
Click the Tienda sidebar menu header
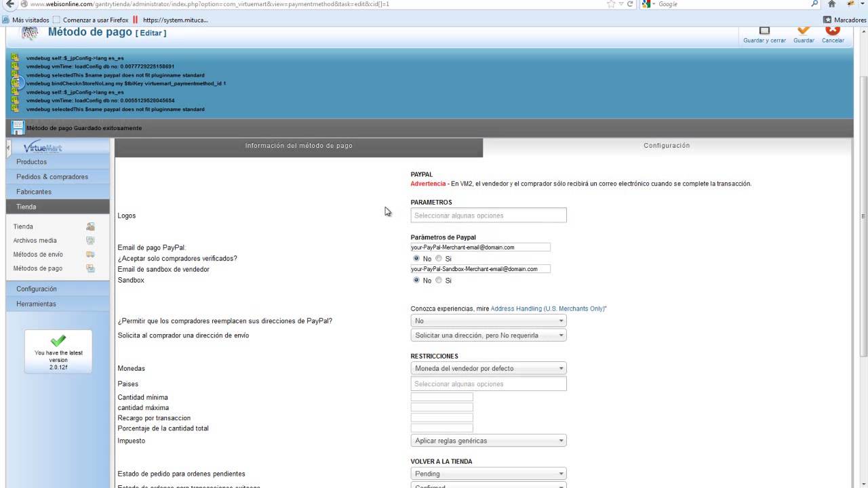coord(58,207)
